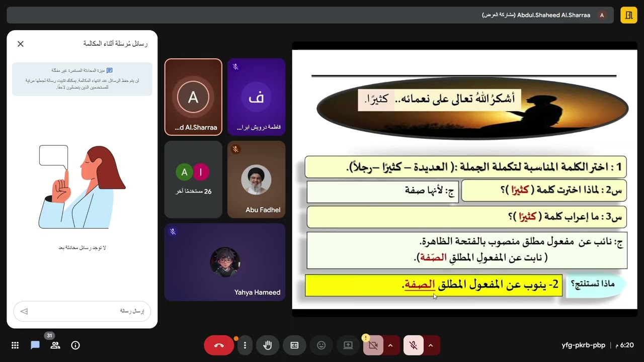The width and height of the screenshot is (644, 362).
Task: Click the presenter avatar A in top bar
Action: 602,15
